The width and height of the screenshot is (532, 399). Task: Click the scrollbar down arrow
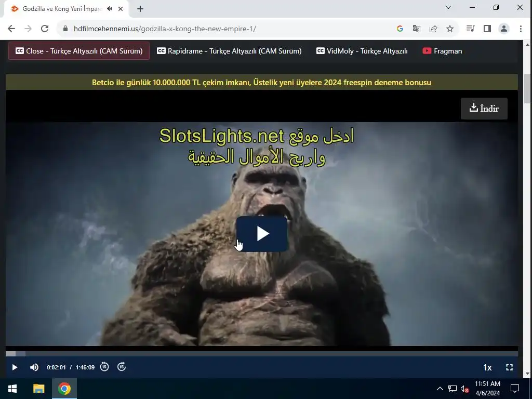coord(527,374)
